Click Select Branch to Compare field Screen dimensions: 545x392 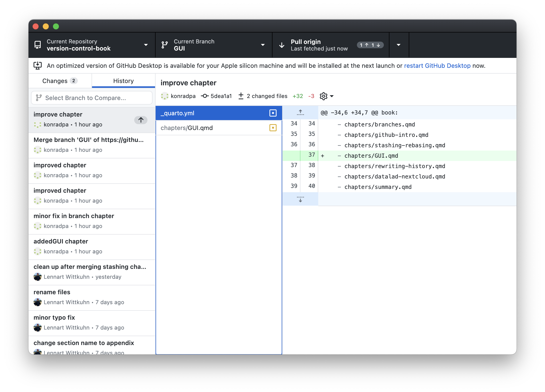coord(92,98)
